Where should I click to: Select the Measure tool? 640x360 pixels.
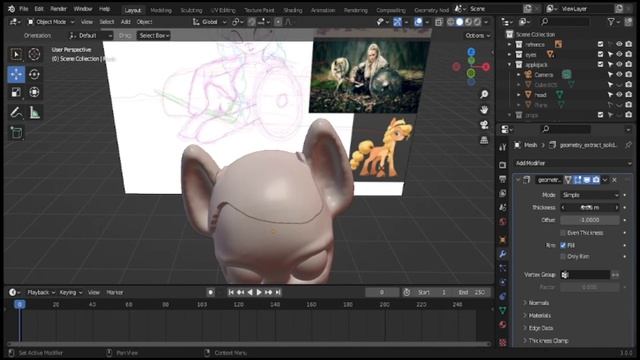coord(34,112)
